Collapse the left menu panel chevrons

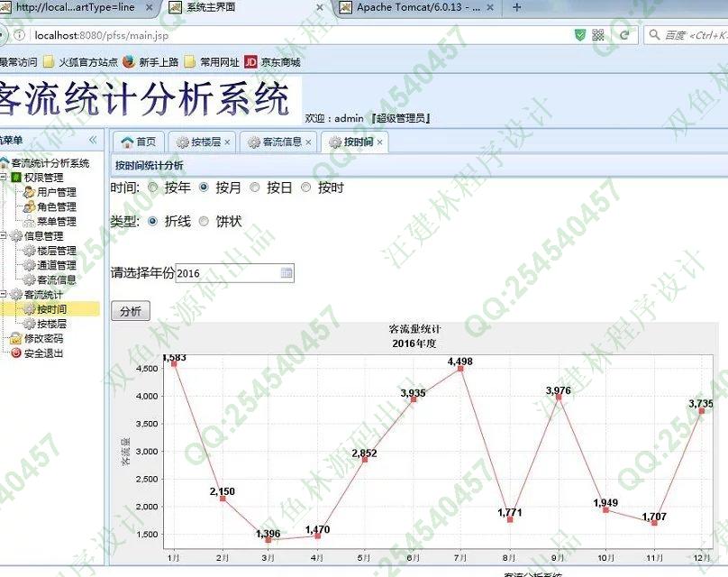(93, 141)
